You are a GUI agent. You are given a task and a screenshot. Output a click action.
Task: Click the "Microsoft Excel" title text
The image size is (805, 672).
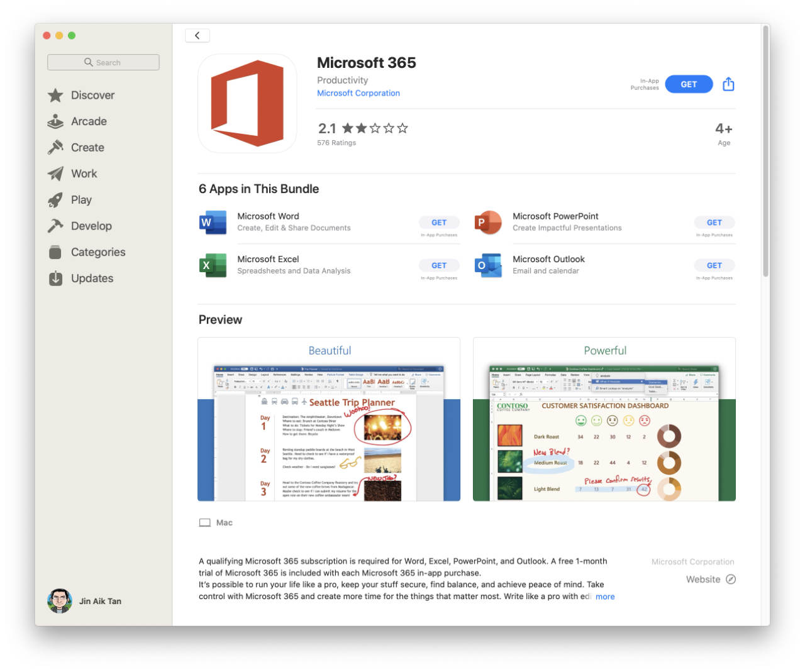point(268,259)
